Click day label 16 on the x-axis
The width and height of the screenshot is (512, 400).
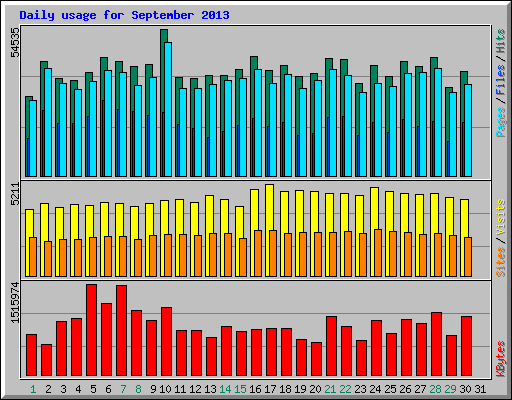[255, 389]
